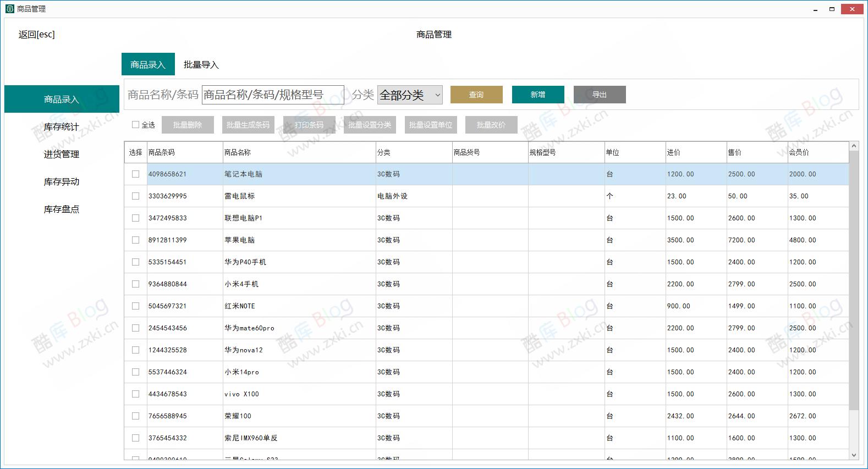Click the 红米NOTE product name cell
The height and width of the screenshot is (469, 868).
coord(299,306)
